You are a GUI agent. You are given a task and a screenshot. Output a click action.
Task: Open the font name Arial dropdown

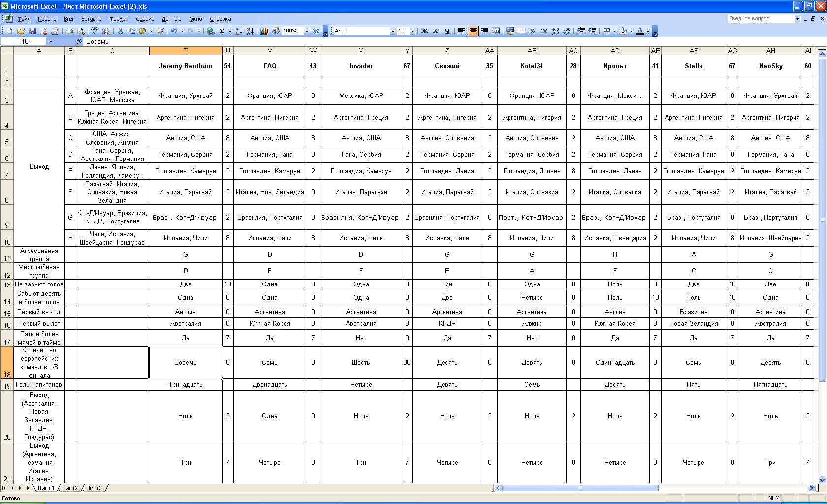coord(392,31)
